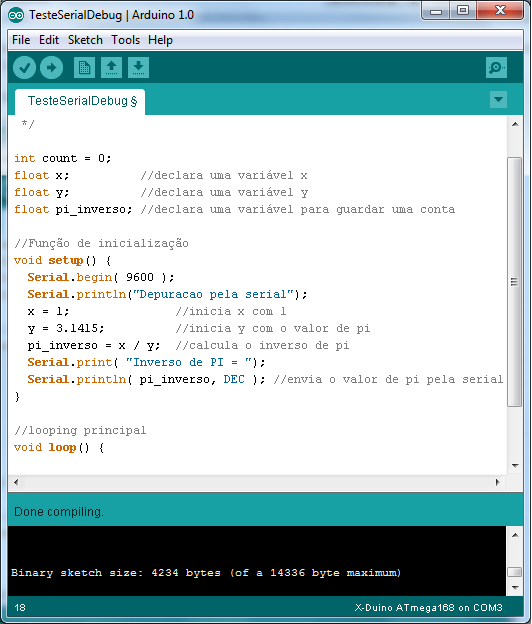Select the TesteSerialDebug tab
The width and height of the screenshot is (532, 624).
point(80,101)
